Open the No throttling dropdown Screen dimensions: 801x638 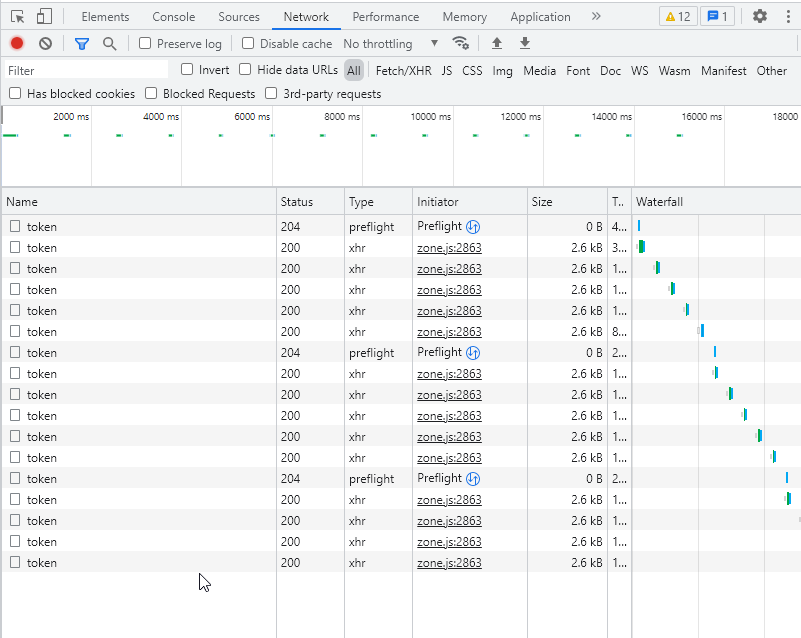[390, 44]
